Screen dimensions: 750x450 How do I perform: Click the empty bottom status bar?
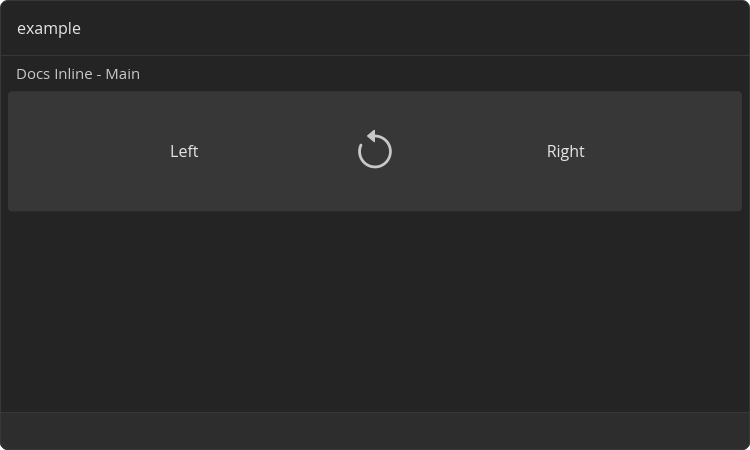(x=375, y=431)
